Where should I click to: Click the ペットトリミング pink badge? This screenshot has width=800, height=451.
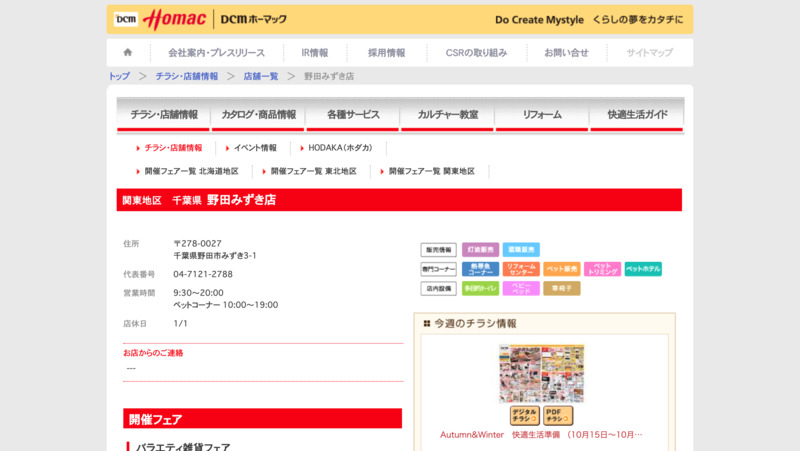603,269
